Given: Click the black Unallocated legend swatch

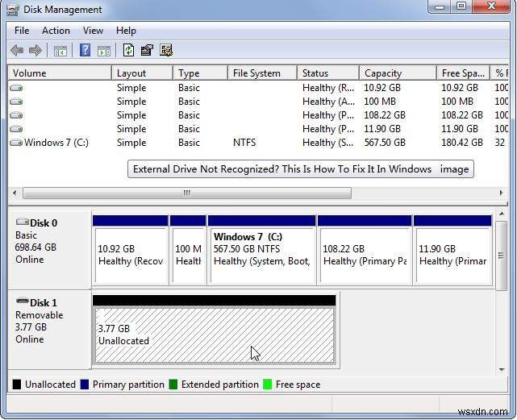Looking at the screenshot, I should [17, 385].
